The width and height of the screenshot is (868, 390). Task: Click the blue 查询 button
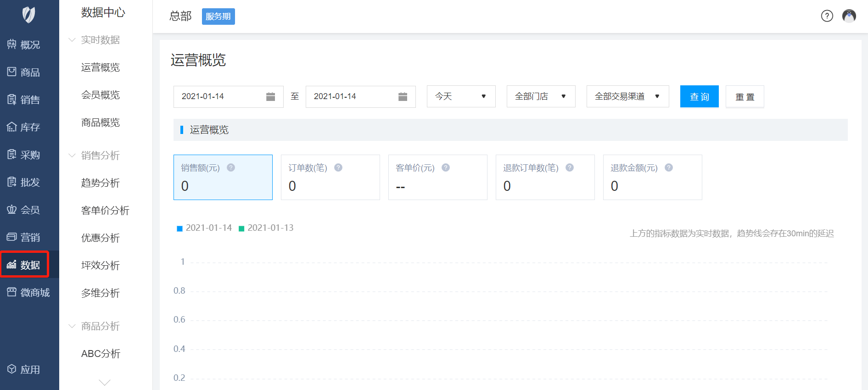point(699,96)
